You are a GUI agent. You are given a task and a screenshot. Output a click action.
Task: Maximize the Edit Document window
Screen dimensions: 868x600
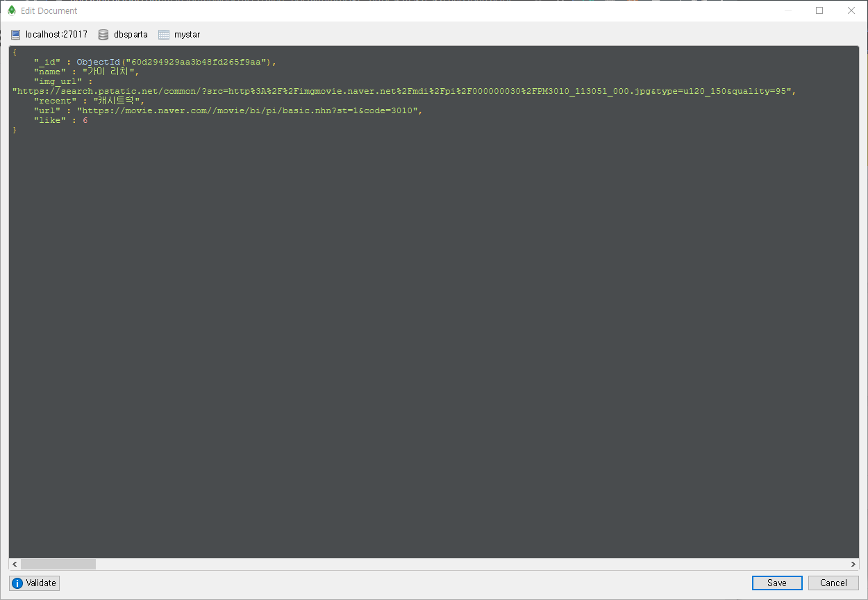819,10
